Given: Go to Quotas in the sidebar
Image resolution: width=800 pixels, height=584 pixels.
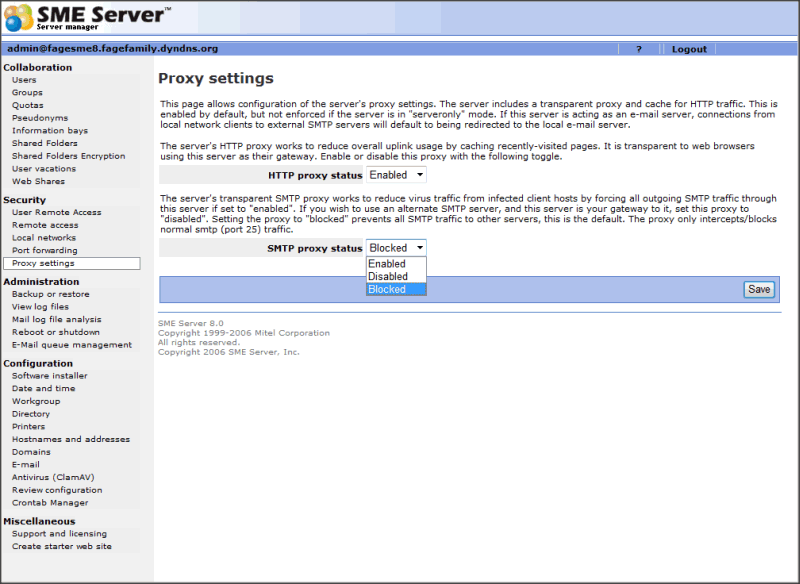Looking at the screenshot, I should click(x=28, y=105).
